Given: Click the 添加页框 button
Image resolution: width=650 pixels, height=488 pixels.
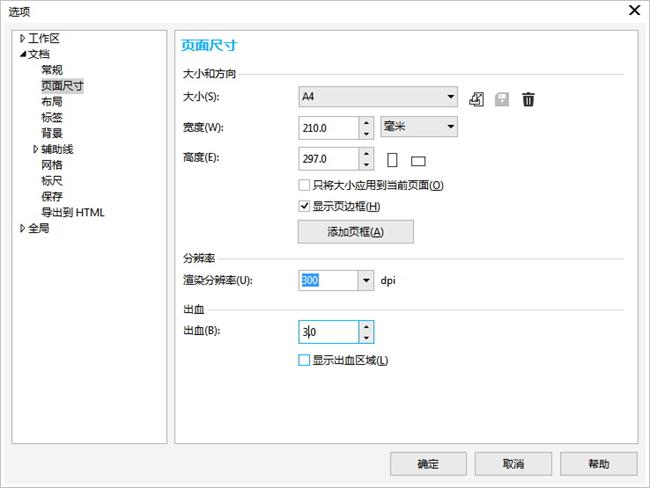Looking at the screenshot, I should pyautogui.click(x=355, y=232).
